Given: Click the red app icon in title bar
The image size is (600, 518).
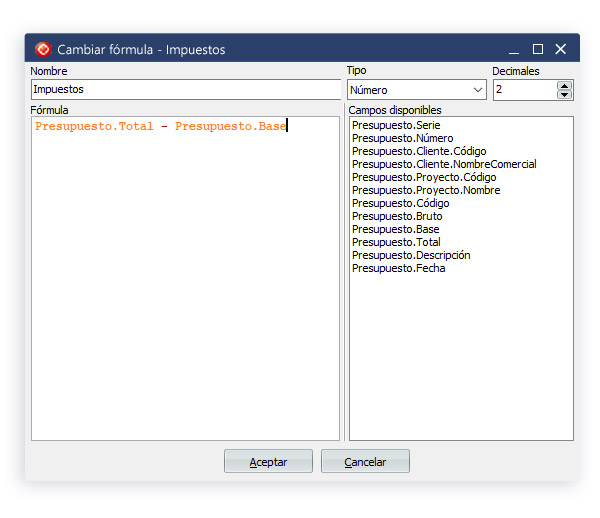Looking at the screenshot, I should [43, 49].
